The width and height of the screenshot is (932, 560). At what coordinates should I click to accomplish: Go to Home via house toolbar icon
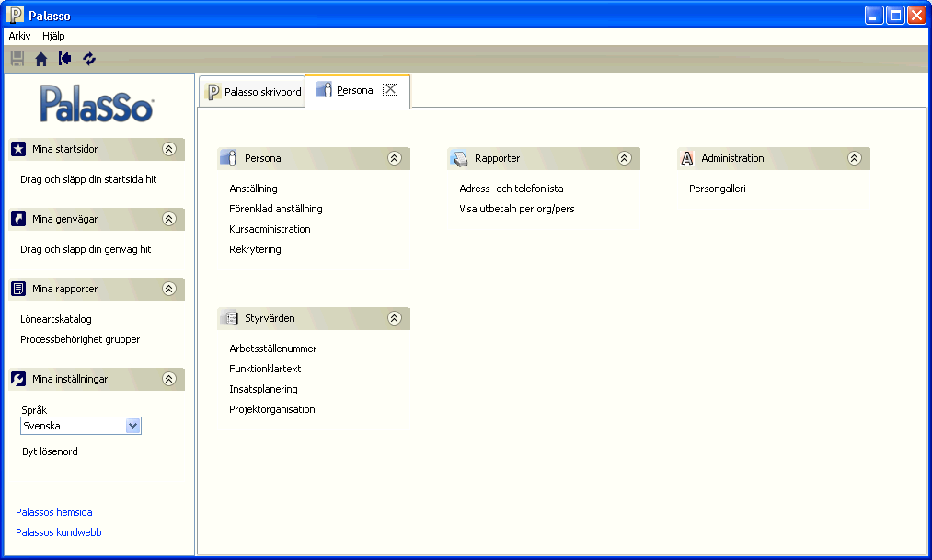(x=41, y=59)
